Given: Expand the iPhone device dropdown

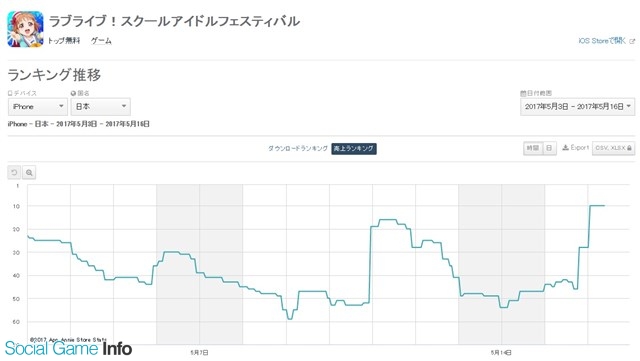Looking at the screenshot, I should 38,107.
